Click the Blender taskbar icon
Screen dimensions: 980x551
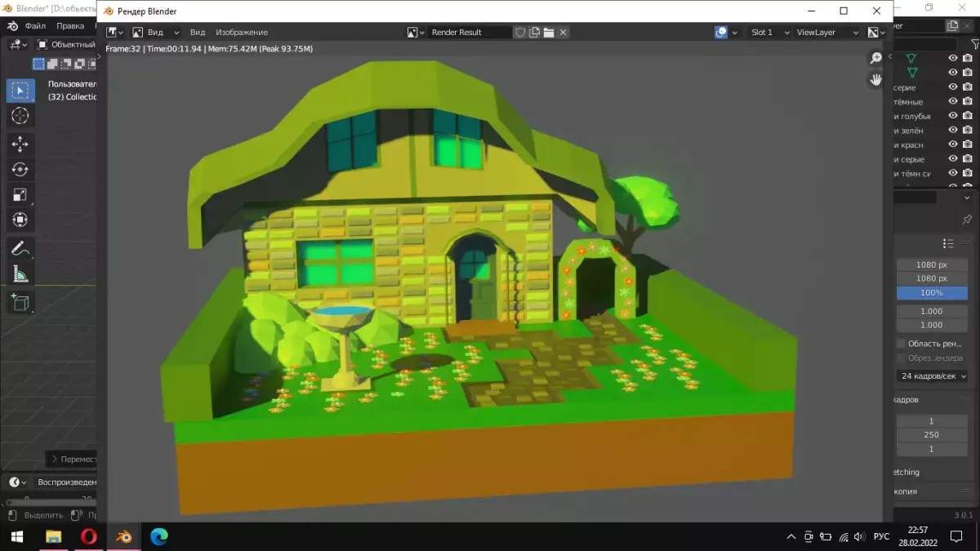124,536
